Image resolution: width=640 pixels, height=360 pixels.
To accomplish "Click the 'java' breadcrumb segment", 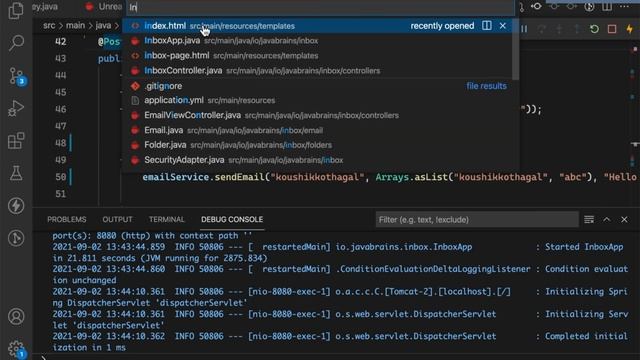I will 103,26.
